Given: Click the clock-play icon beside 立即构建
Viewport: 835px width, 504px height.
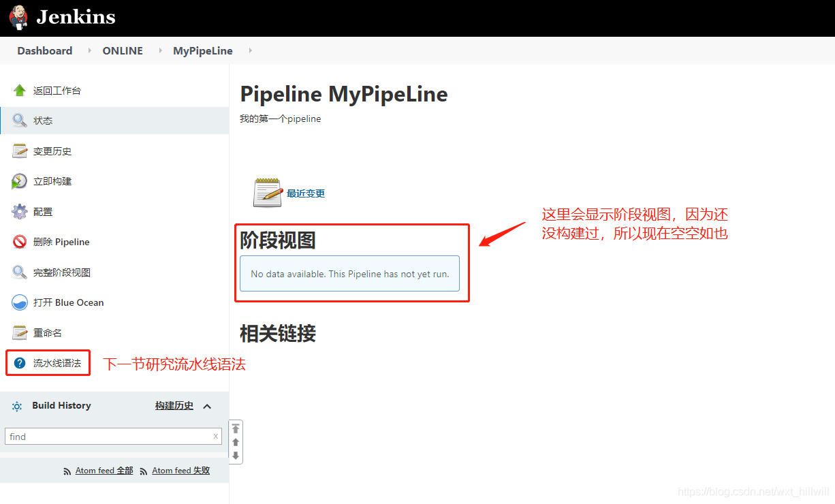Looking at the screenshot, I should pyautogui.click(x=20, y=181).
